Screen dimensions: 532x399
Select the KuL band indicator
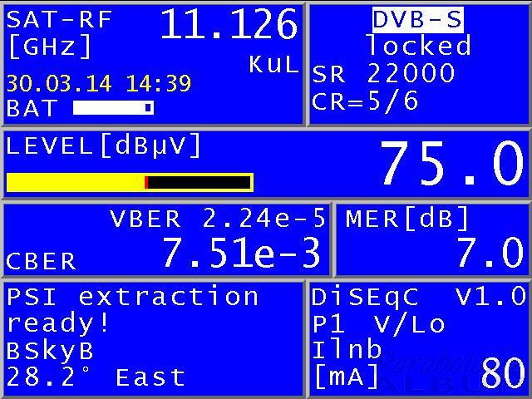273,64
